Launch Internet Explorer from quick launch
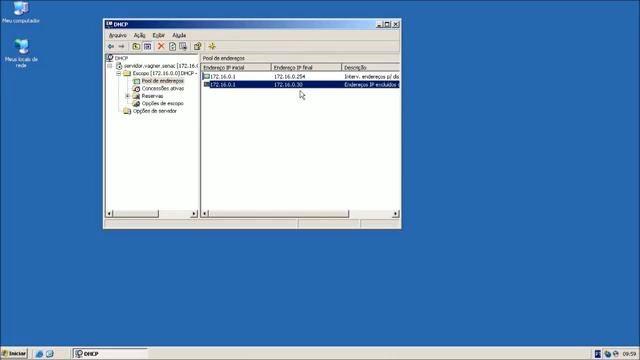The height and width of the screenshot is (360, 640). click(39, 354)
